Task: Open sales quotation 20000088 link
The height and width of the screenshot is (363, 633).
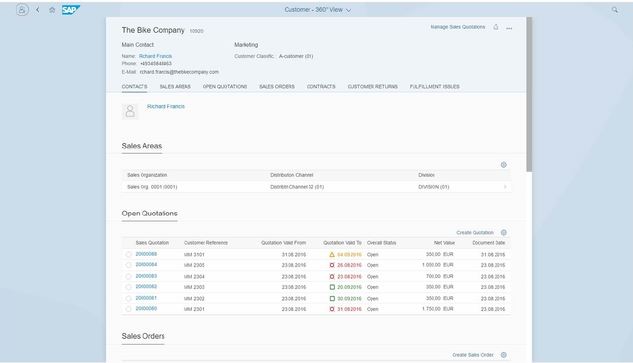Action: coord(146,254)
